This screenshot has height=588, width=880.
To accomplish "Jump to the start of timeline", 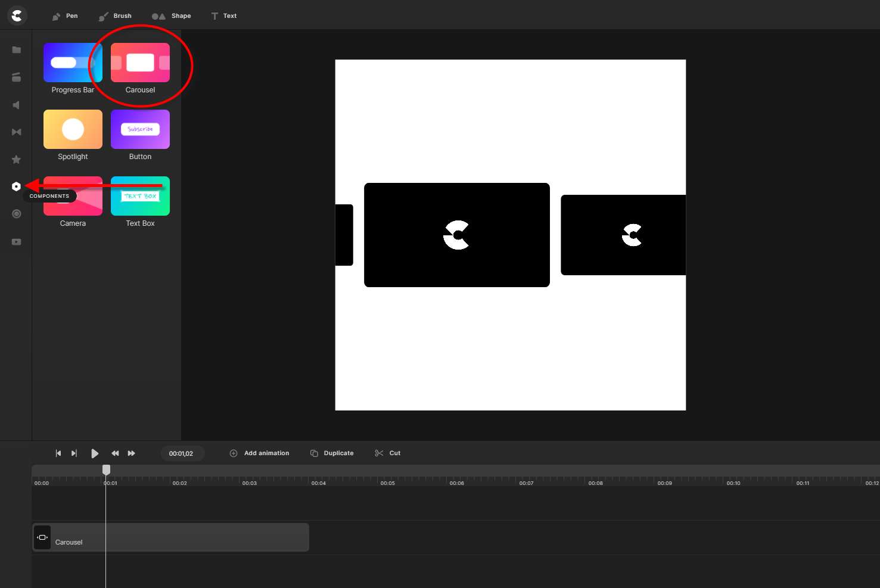I will [58, 453].
